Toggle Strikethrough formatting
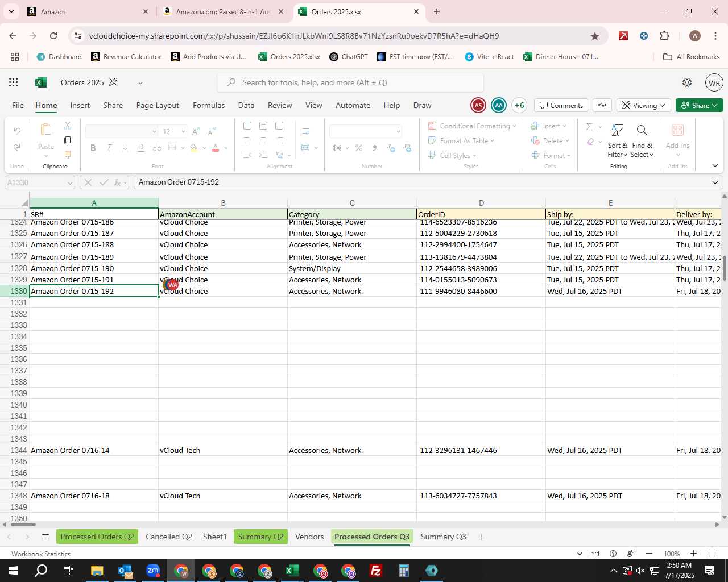The height and width of the screenshot is (582, 728). 156,148
